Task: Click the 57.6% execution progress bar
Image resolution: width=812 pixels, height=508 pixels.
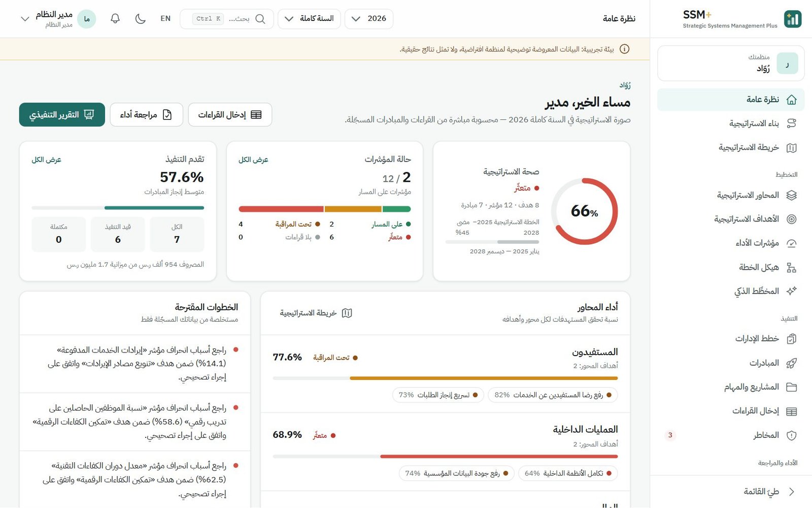Action: pos(118,208)
